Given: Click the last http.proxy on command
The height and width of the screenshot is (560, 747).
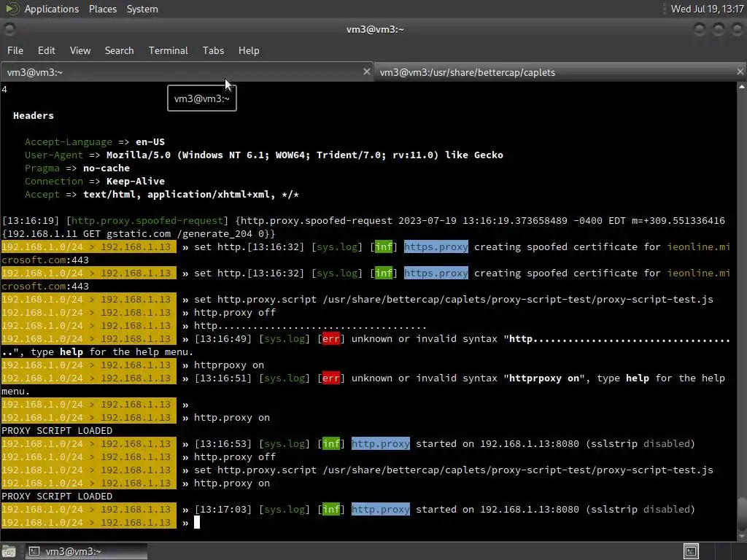Looking at the screenshot, I should point(232,483).
